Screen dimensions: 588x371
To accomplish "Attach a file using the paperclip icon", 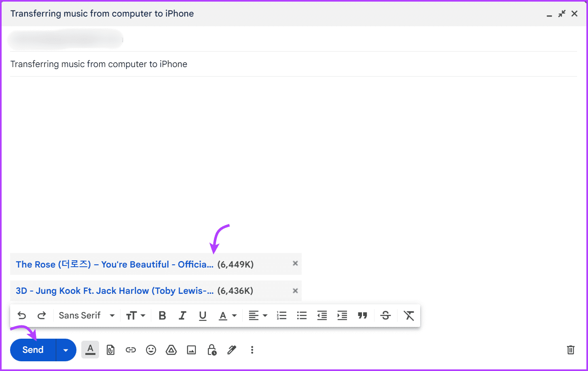I will coord(110,350).
